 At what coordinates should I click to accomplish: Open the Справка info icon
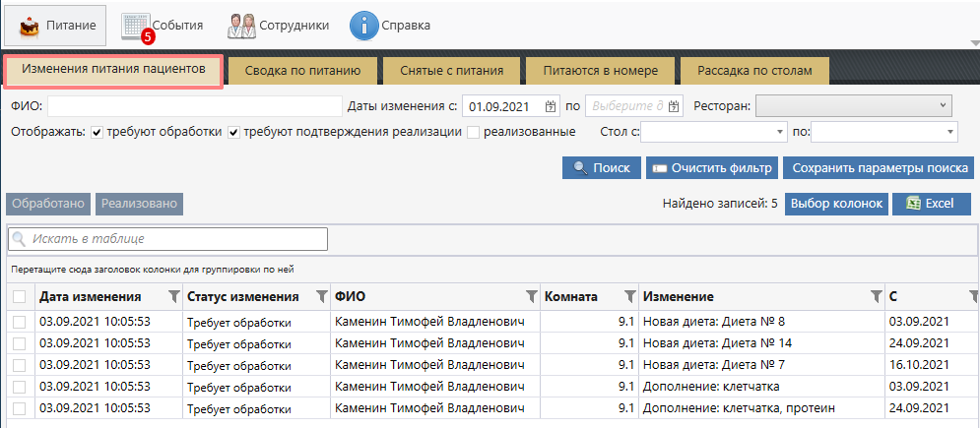[365, 25]
